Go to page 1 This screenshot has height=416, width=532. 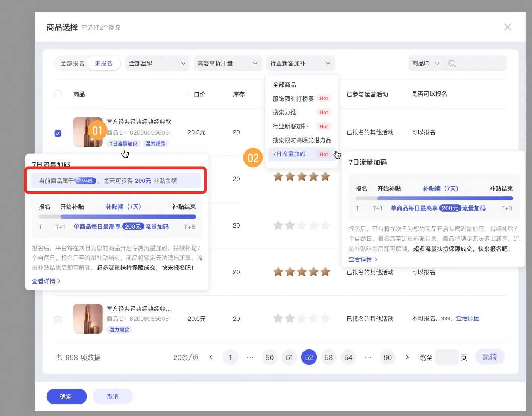(230, 357)
